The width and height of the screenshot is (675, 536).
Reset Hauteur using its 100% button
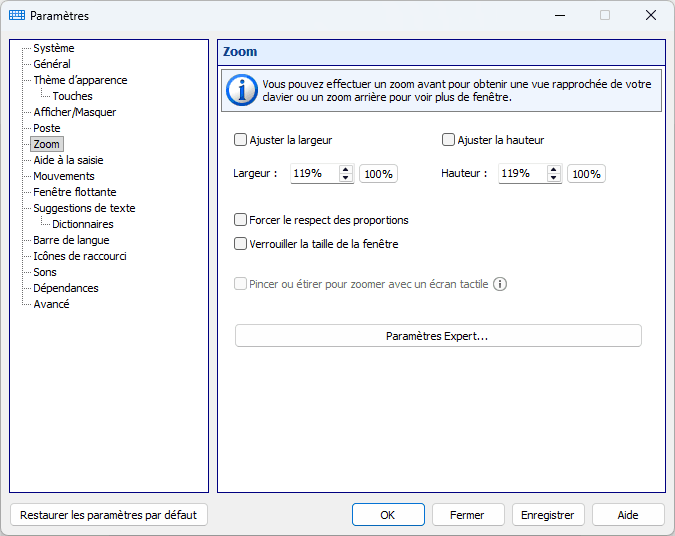tap(586, 174)
